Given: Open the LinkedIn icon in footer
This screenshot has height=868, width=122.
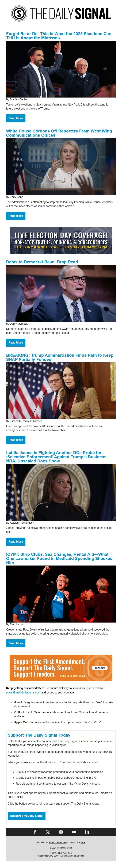Looking at the screenshot, I should (87, 832).
